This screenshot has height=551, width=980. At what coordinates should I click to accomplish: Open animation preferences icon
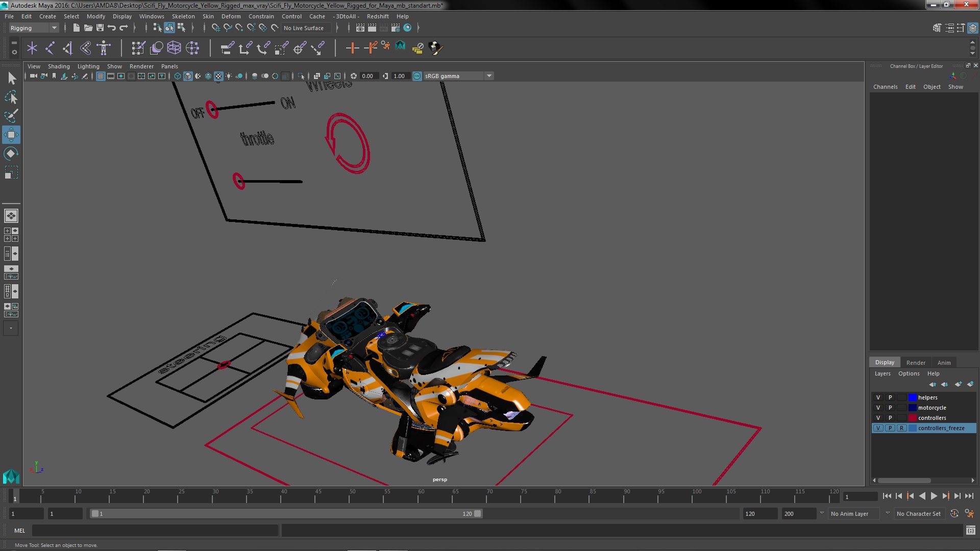click(969, 514)
